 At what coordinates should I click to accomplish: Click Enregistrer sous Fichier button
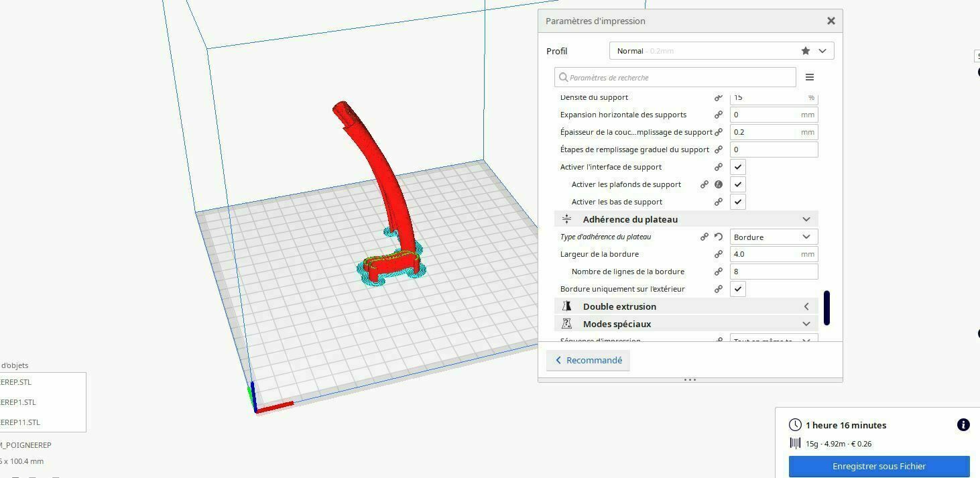coord(879,466)
